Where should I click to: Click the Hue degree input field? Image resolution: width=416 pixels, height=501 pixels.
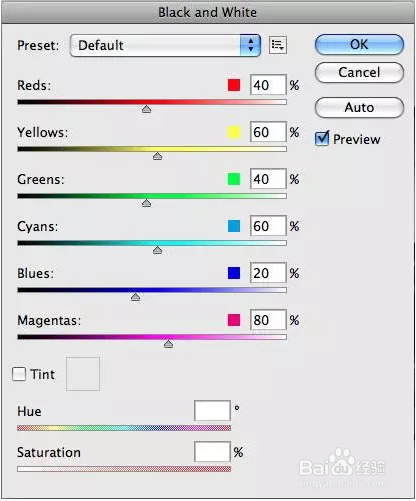(x=212, y=411)
